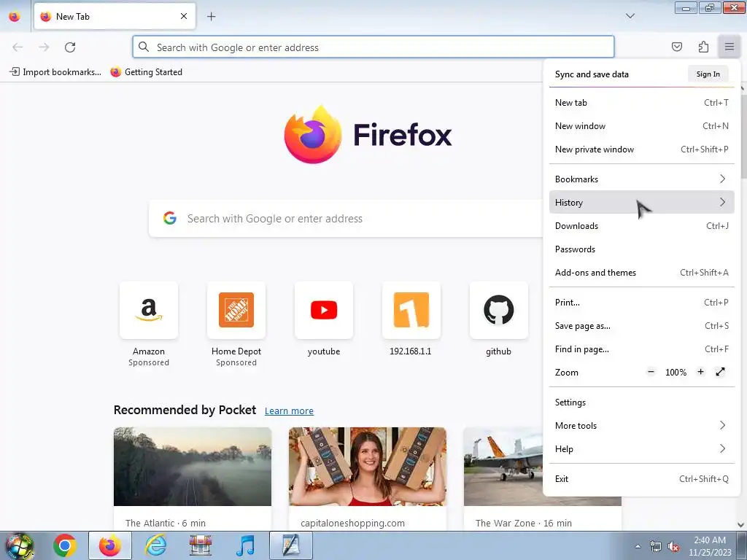Click the Sign In button

pos(708,74)
